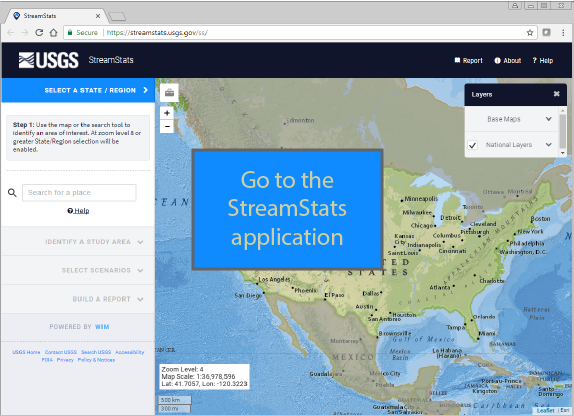Screen dimensions: 574x416
Task: Click Zoom Level 4 readout
Action: coord(182,369)
